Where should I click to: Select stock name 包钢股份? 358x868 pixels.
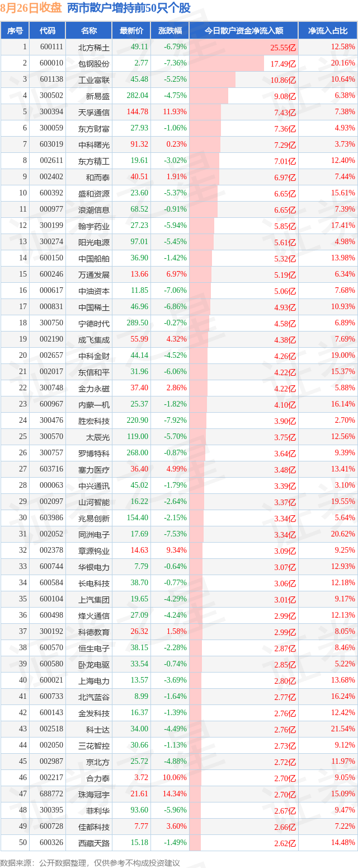click(94, 64)
